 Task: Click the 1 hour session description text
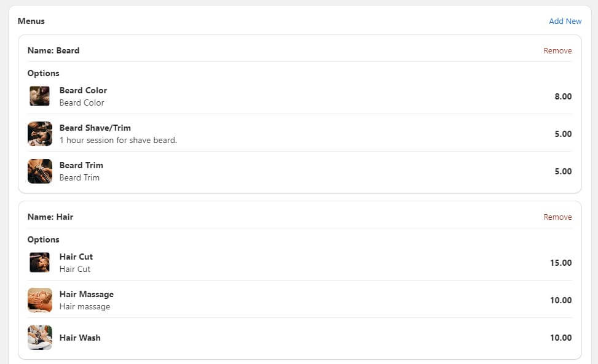pyautogui.click(x=118, y=140)
